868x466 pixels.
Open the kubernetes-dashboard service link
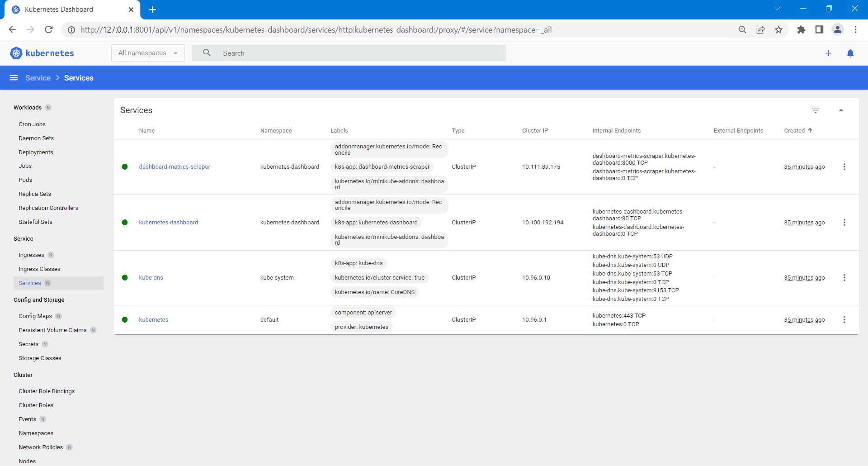coord(168,223)
